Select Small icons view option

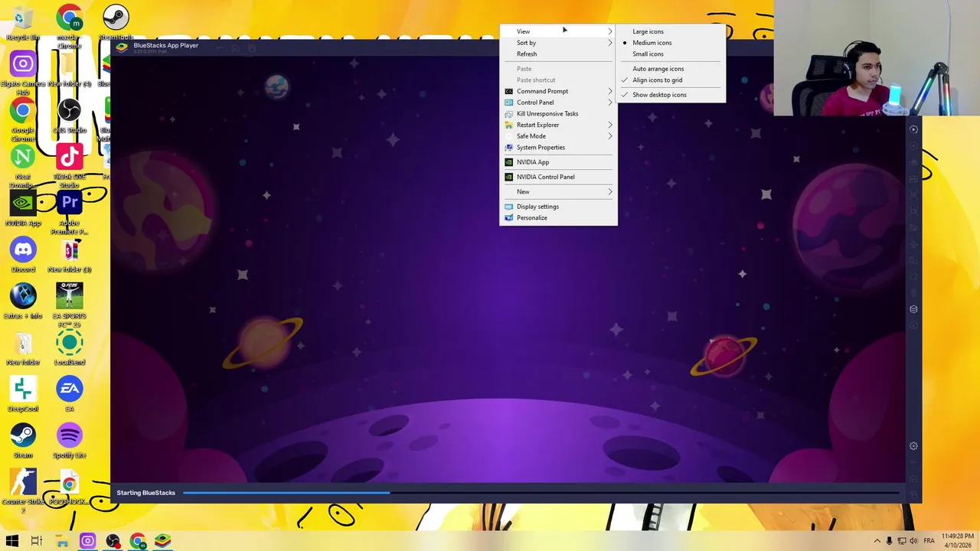point(670,54)
